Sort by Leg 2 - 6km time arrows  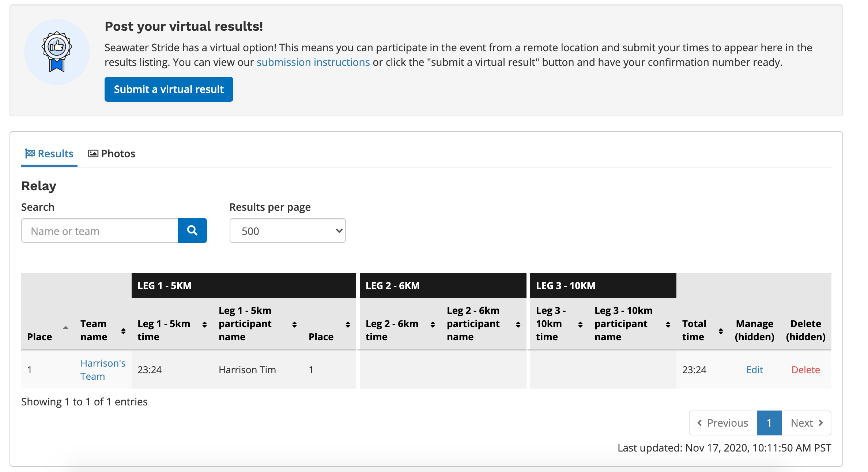click(x=433, y=324)
